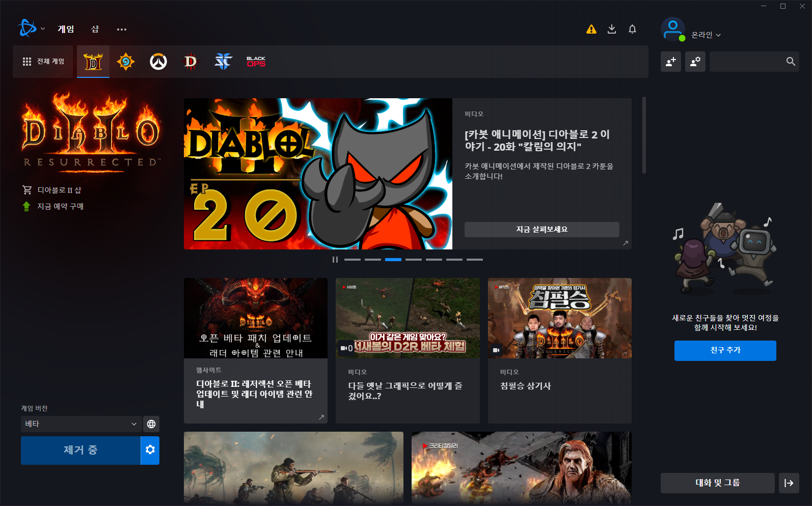This screenshot has width=812, height=506.
Task: Go to fifth carousel slide indicator
Action: click(x=434, y=260)
